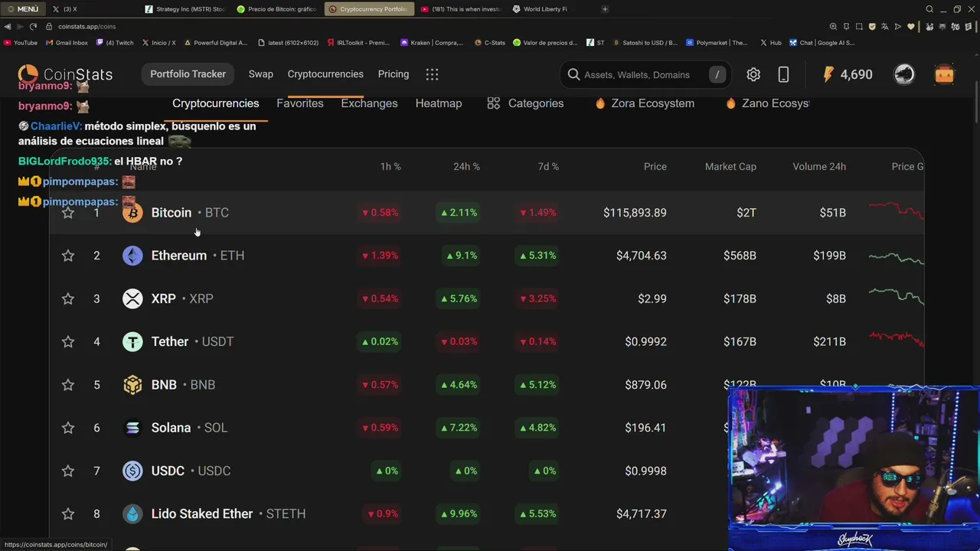980x551 pixels.
Task: Open the user profile avatar
Action: coord(904,74)
